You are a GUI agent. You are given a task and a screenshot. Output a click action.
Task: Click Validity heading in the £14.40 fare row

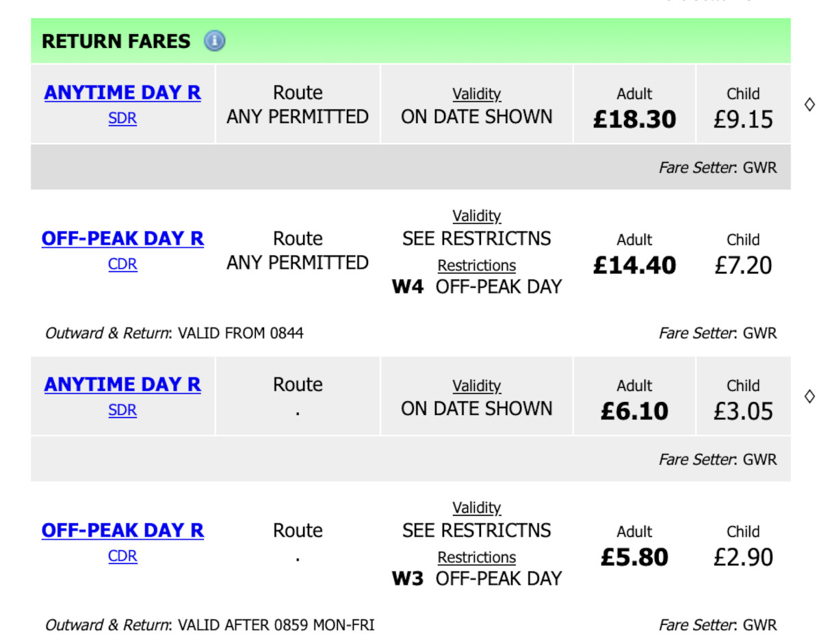pos(476,216)
